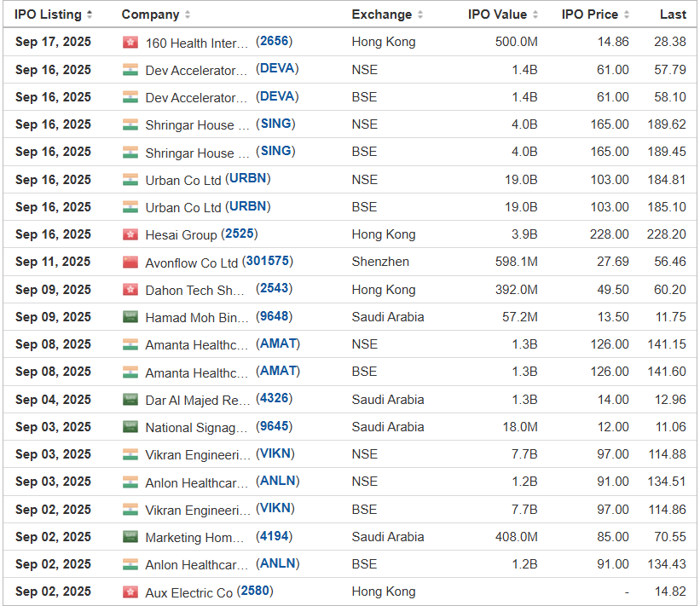700x606 pixels.
Task: Select the last price '14.82'
Action: (x=670, y=592)
